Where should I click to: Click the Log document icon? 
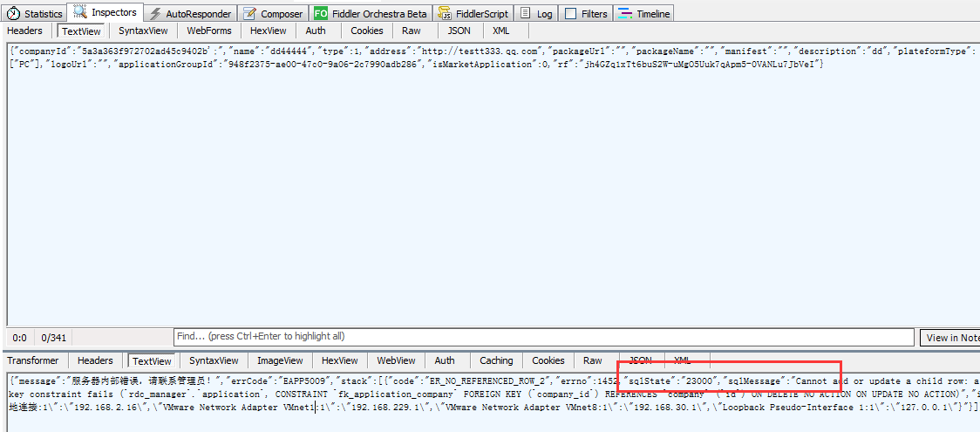527,13
